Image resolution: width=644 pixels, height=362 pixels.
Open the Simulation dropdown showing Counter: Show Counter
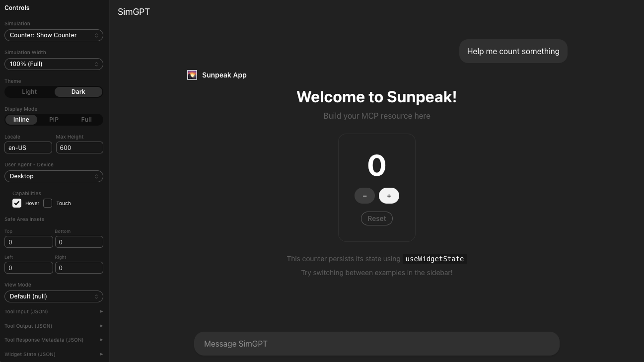(x=54, y=35)
